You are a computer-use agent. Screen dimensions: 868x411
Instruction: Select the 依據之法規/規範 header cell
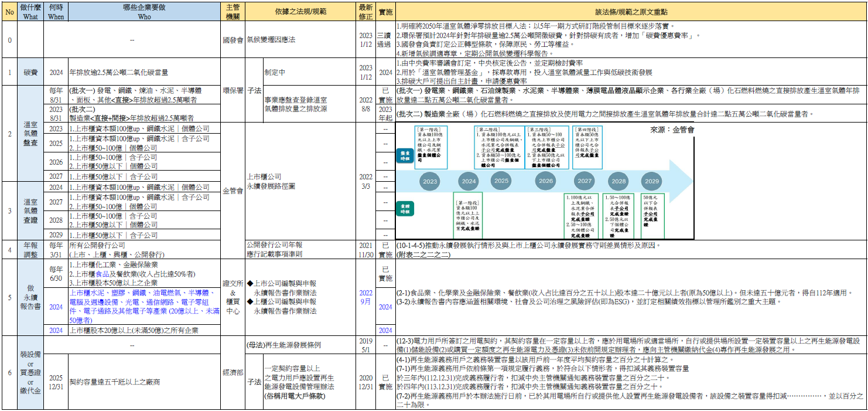pyautogui.click(x=301, y=11)
